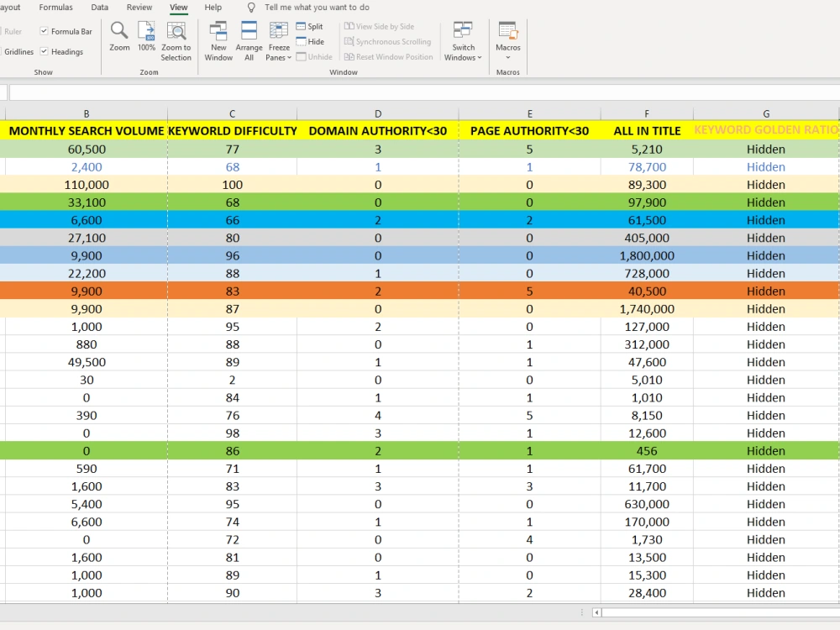Select the cell showing 110,000
This screenshot has width=840, height=630.
87,184
